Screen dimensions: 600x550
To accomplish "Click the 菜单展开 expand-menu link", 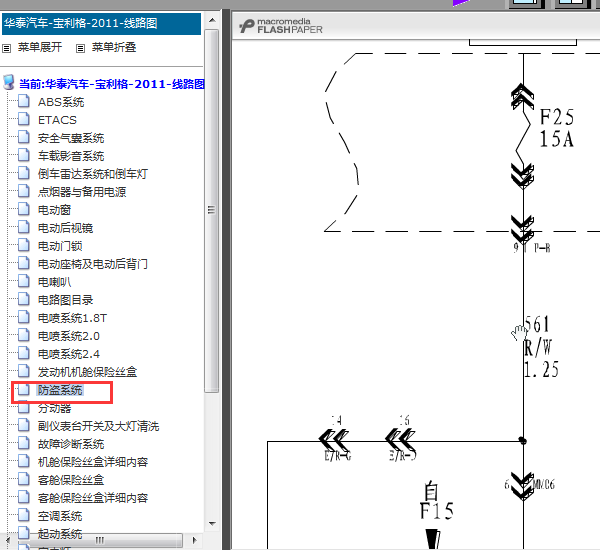I will (39, 47).
